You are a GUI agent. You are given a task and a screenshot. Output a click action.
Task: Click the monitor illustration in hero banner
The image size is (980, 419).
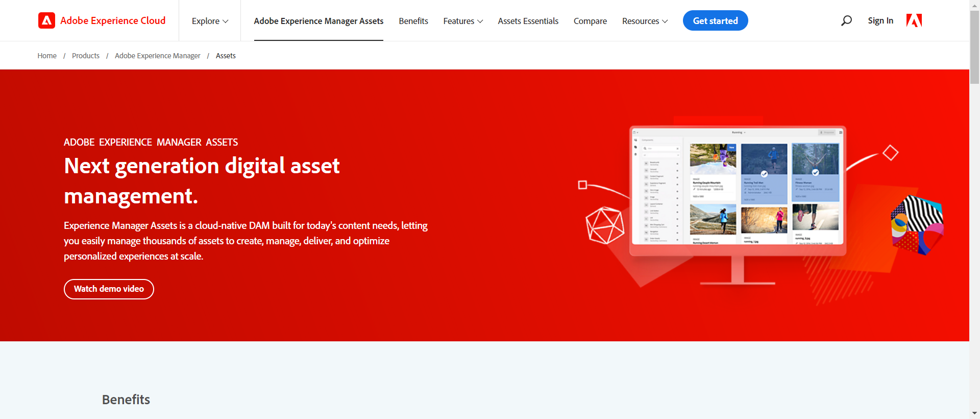click(x=738, y=204)
